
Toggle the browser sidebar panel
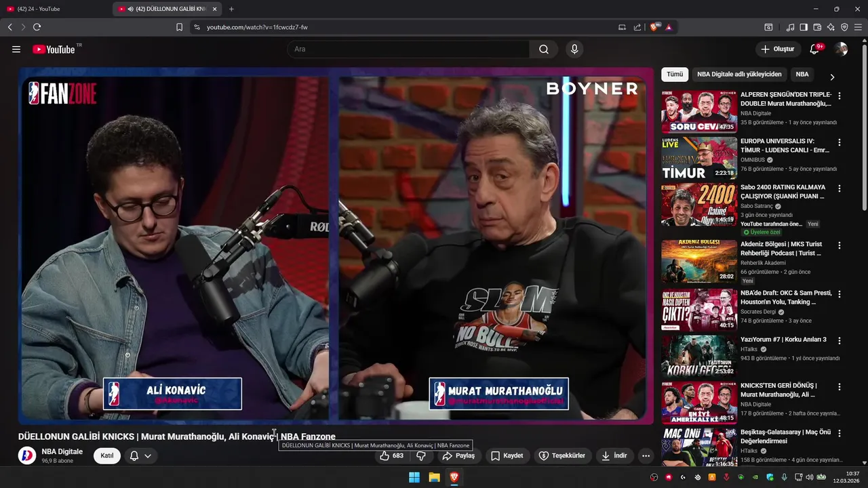[804, 27]
